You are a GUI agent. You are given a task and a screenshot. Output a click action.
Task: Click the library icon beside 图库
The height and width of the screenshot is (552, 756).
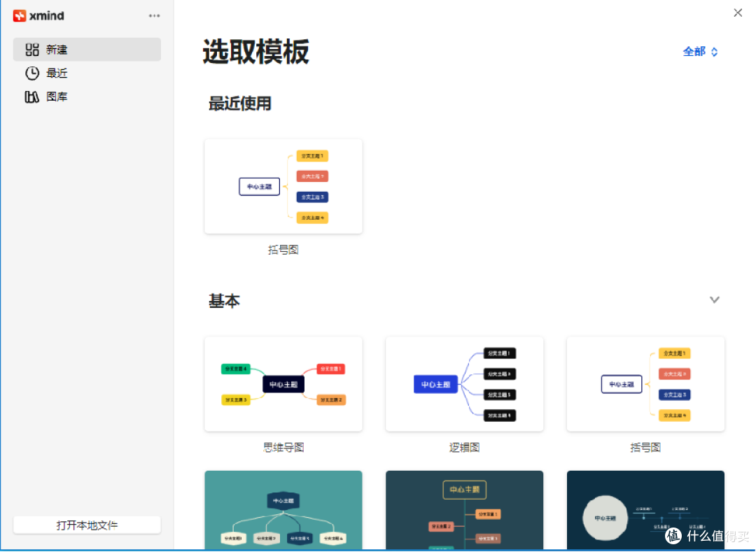tap(31, 97)
